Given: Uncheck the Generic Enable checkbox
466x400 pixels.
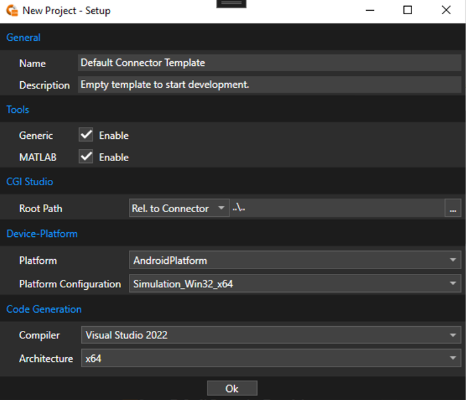Looking at the screenshot, I should (x=86, y=135).
